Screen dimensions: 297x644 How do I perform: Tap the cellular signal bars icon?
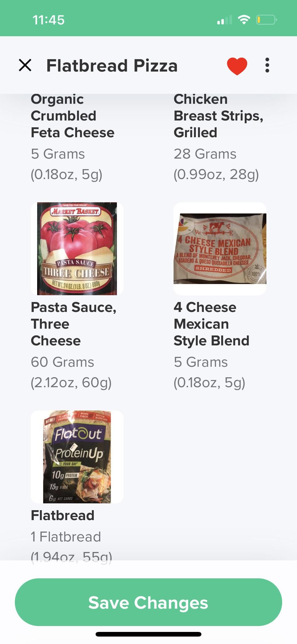pos(224,20)
